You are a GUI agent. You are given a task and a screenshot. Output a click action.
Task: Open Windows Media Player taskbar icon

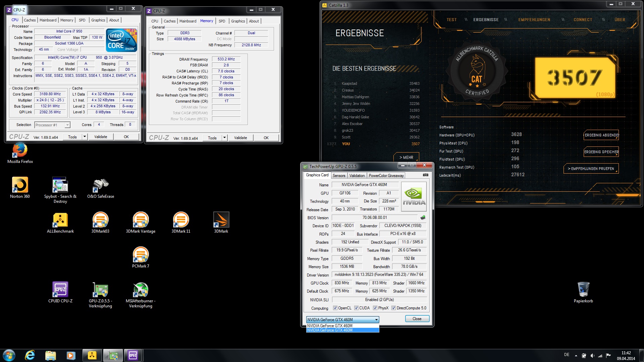(71, 355)
